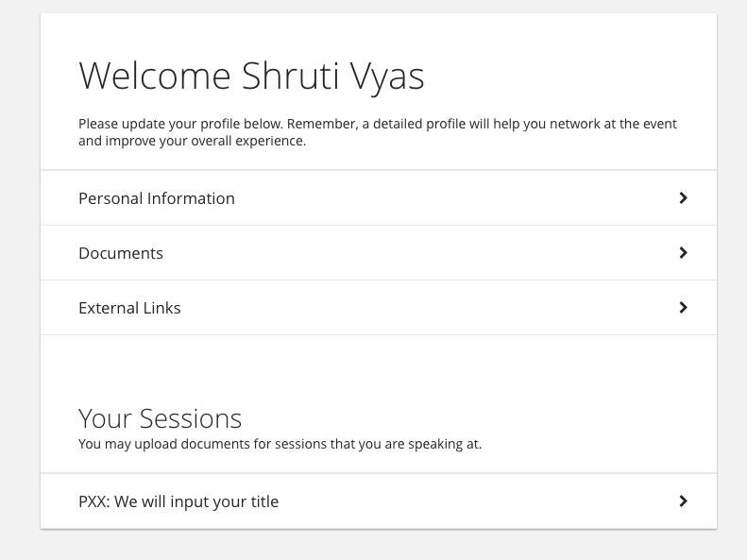Click the name "Shruti Vyas" in the welcome title
Screen dimensions: 747x560
tap(332, 76)
